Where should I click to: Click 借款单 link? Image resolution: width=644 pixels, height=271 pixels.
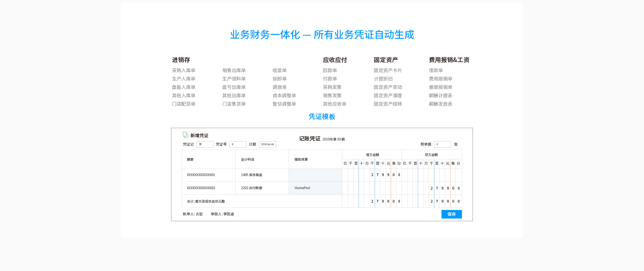pyautogui.click(x=436, y=70)
